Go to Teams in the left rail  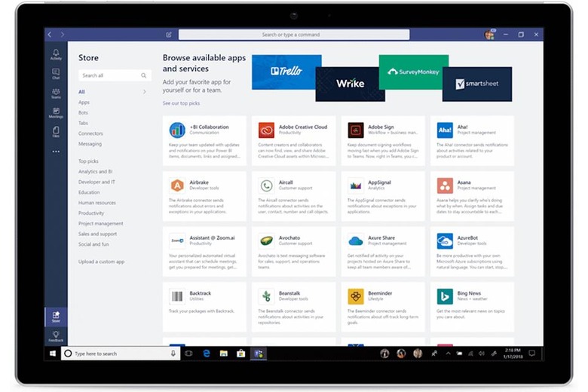[x=56, y=93]
